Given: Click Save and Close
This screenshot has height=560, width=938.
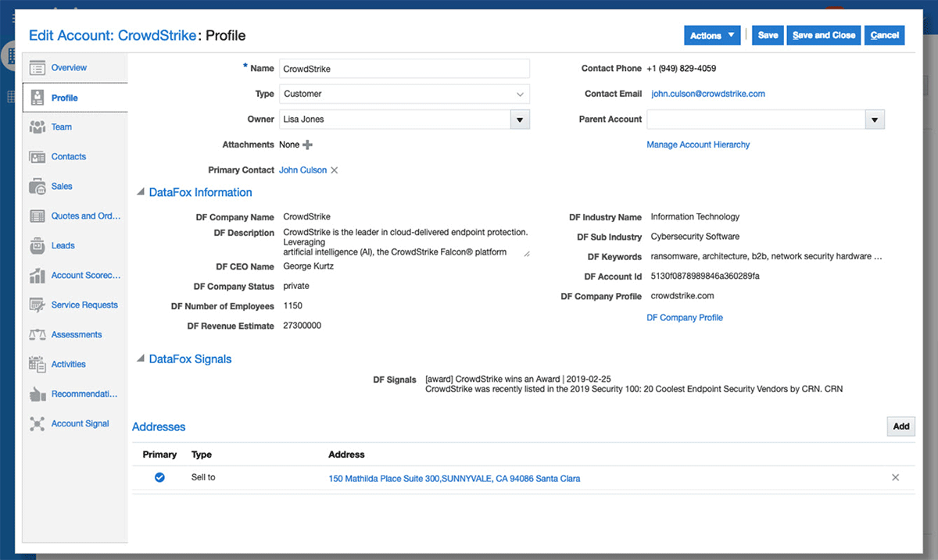Looking at the screenshot, I should (x=824, y=35).
